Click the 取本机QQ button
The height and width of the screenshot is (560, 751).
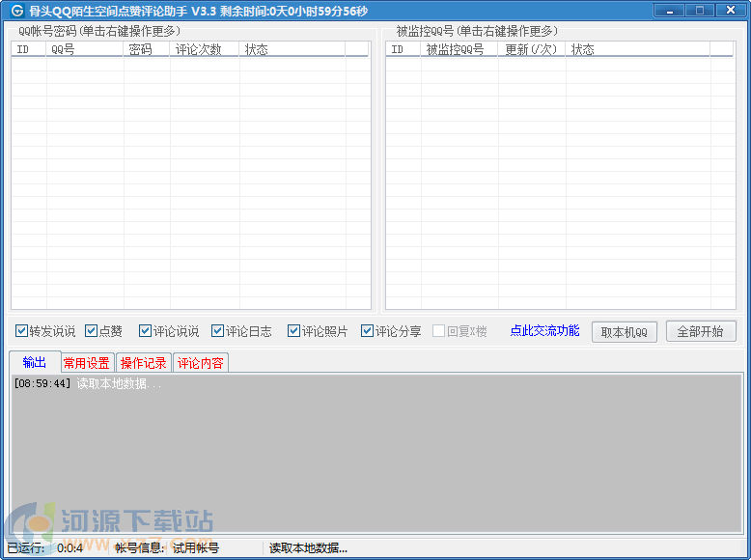[625, 332]
